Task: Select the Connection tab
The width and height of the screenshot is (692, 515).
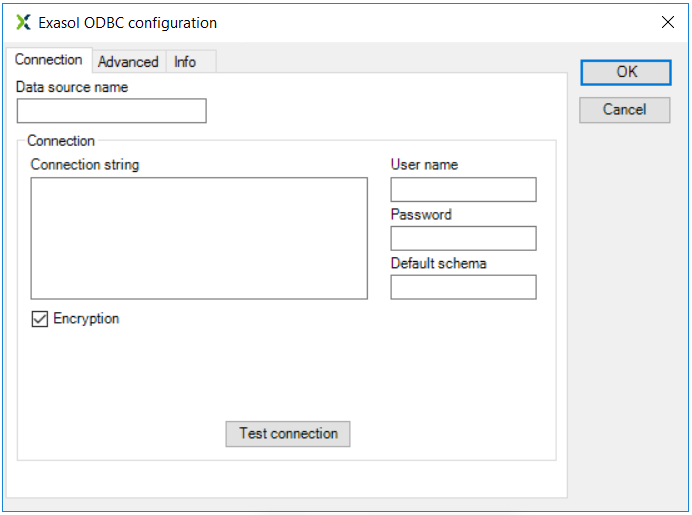Action: click(x=49, y=60)
